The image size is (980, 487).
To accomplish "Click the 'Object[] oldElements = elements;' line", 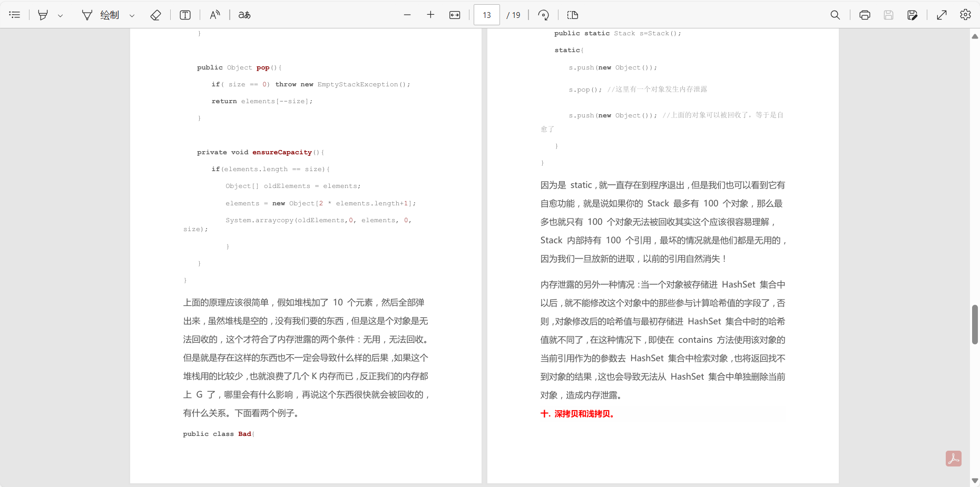I will coord(293,186).
